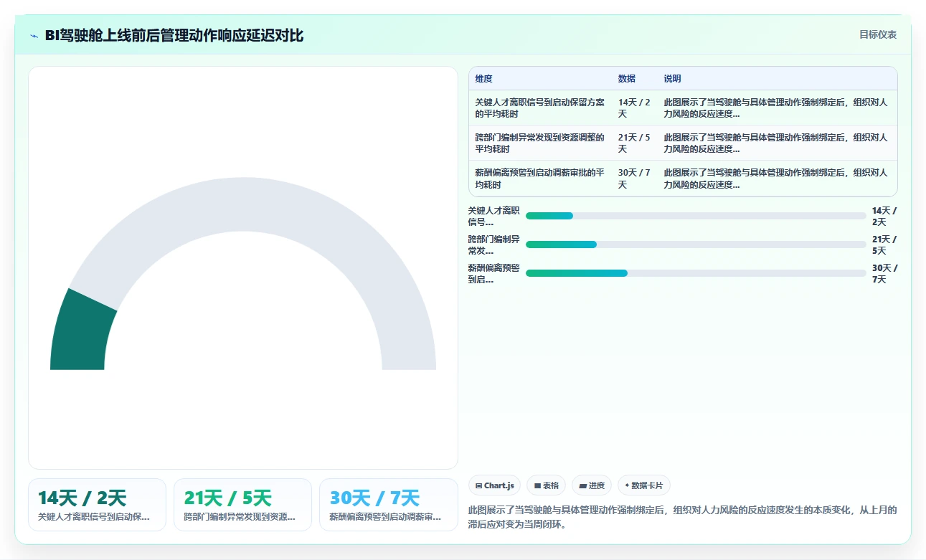Click the 进度 tag chip
Image resolution: width=926 pixels, height=560 pixels.
(x=592, y=485)
